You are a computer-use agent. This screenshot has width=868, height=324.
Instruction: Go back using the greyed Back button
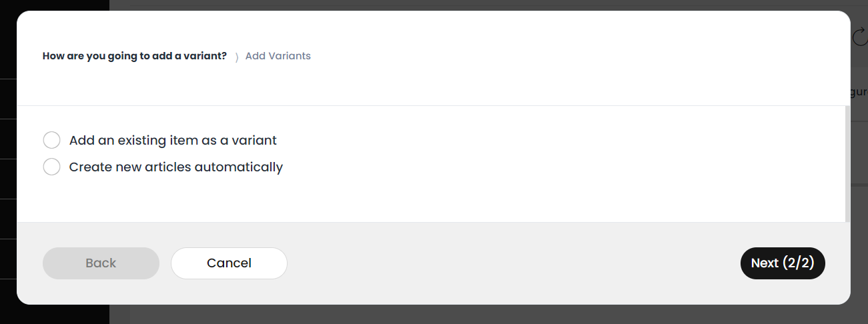point(101,263)
